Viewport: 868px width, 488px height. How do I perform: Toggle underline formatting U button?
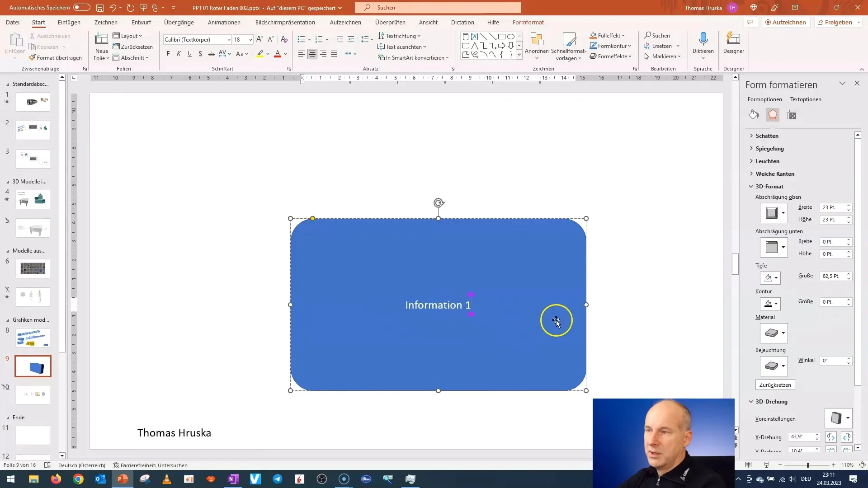(189, 54)
